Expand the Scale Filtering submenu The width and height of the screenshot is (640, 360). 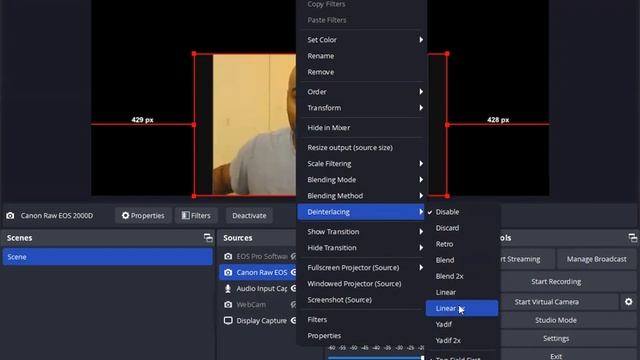[x=361, y=164]
